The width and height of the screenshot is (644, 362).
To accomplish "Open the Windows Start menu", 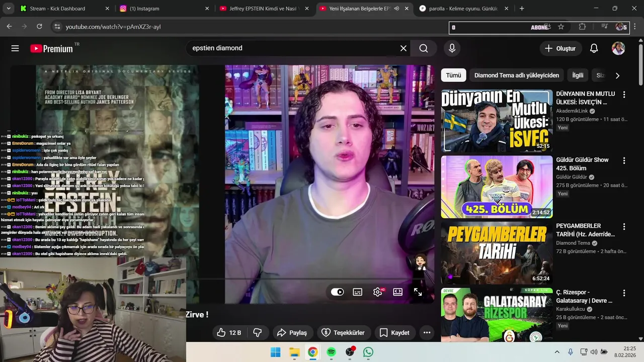I will 276,352.
